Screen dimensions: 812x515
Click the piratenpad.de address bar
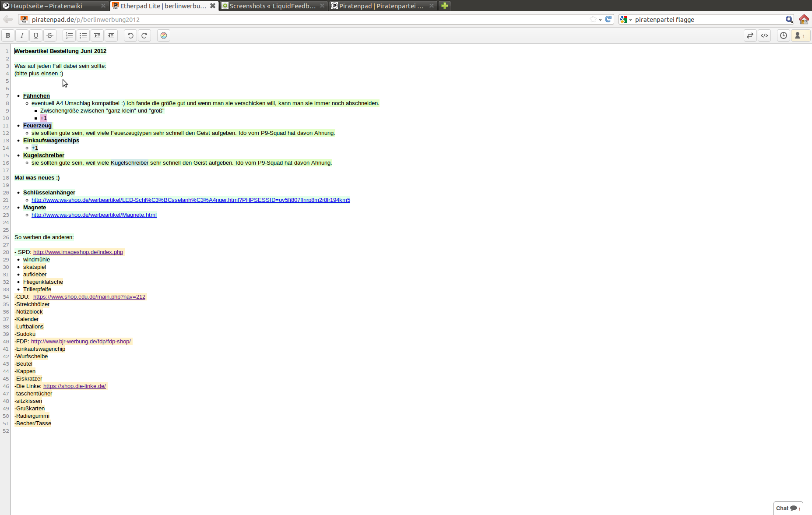point(306,20)
